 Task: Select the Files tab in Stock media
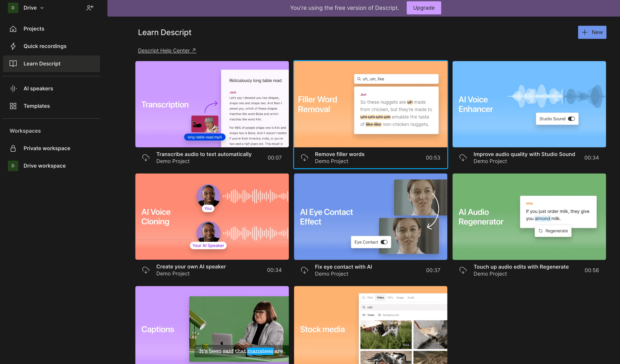point(368,298)
